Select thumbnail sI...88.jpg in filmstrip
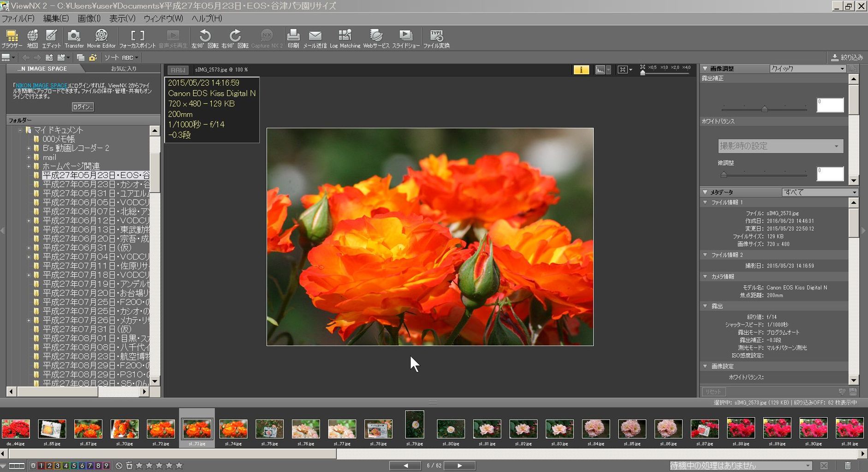The height and width of the screenshot is (472, 868). [741, 428]
